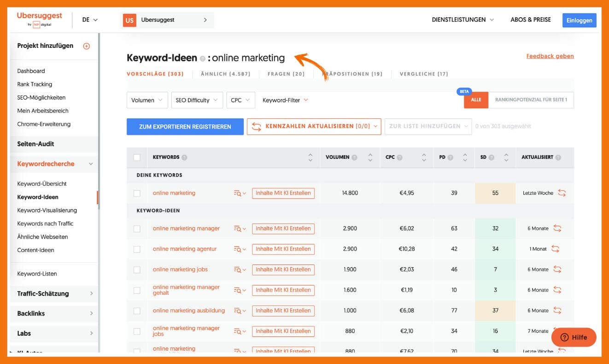Open the Hilfe help widget
Image resolution: width=609 pixels, height=364 pixels.
(574, 337)
